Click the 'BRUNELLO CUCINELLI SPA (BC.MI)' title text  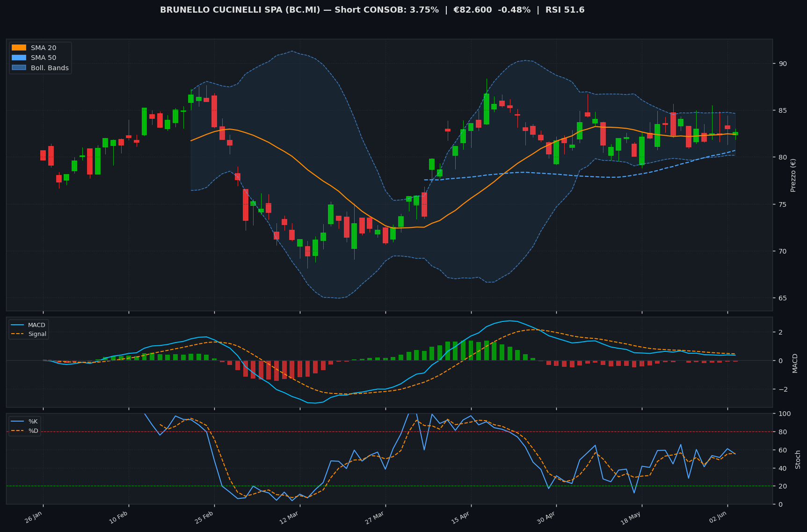point(240,10)
